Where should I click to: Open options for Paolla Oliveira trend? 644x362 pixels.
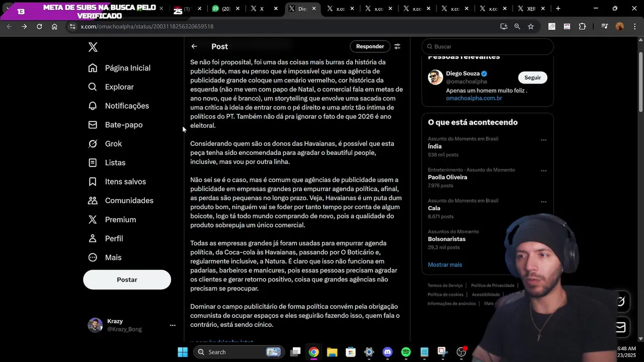(543, 171)
